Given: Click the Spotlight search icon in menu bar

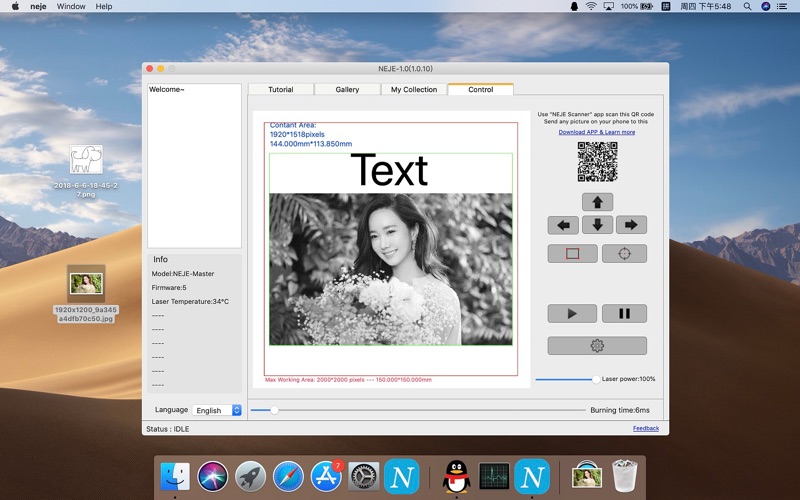Looking at the screenshot, I should point(747,6).
